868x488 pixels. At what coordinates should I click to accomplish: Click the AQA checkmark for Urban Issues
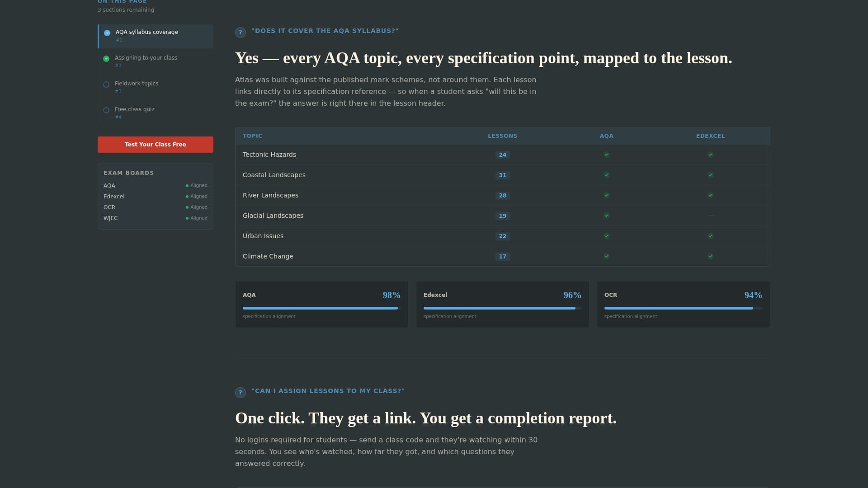(607, 236)
